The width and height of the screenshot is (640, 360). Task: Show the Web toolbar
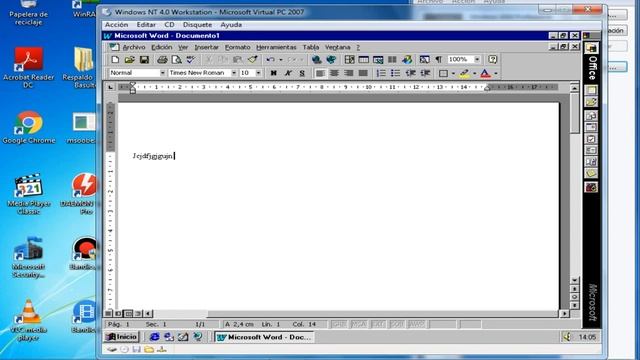331,60
